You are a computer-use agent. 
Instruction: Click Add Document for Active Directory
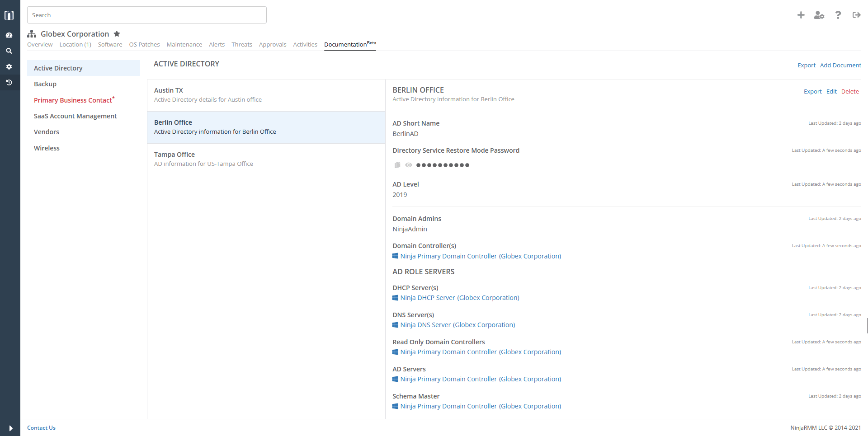click(x=841, y=65)
